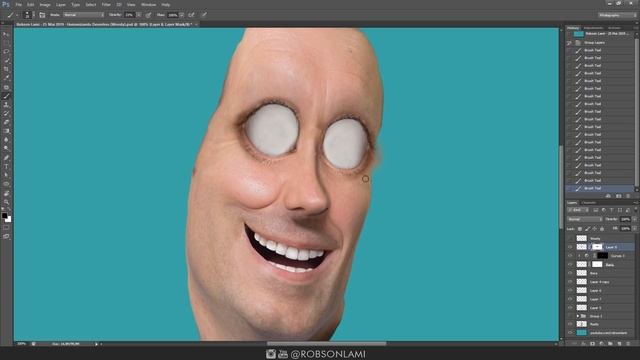
Task: Open the File menu
Action: coord(18,4)
